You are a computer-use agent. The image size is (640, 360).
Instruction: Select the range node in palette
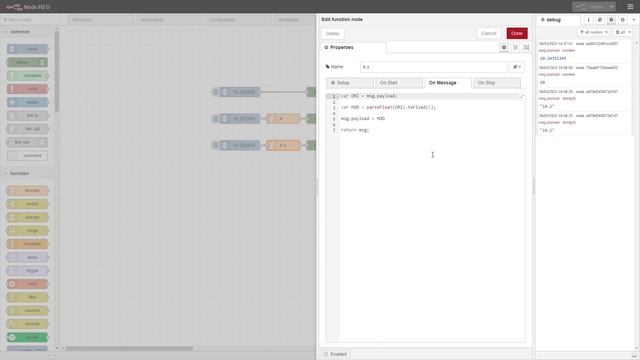pyautogui.click(x=27, y=231)
